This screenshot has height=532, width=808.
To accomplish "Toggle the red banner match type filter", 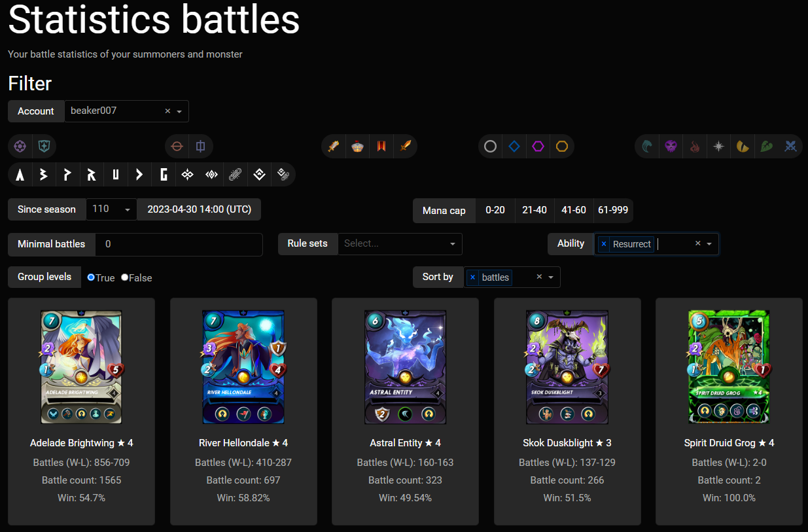I will 381,147.
